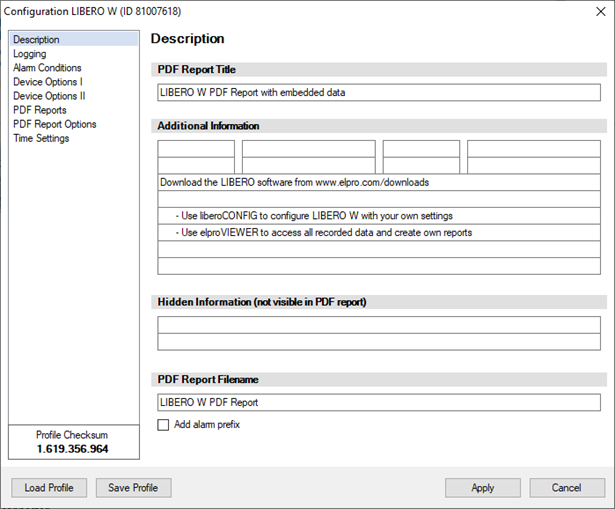
Task: Select Device Options II entry
Action: pyautogui.click(x=49, y=96)
